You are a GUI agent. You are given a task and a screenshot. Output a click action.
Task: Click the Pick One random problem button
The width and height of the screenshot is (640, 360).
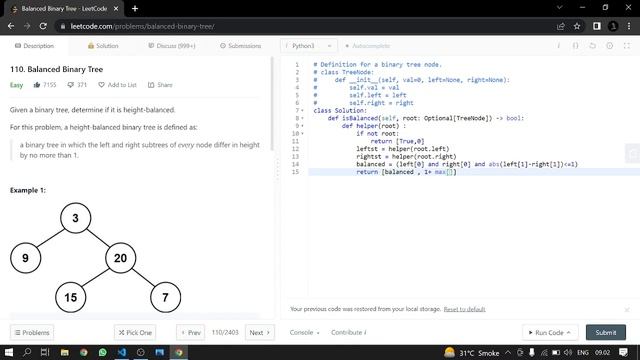tap(135, 333)
